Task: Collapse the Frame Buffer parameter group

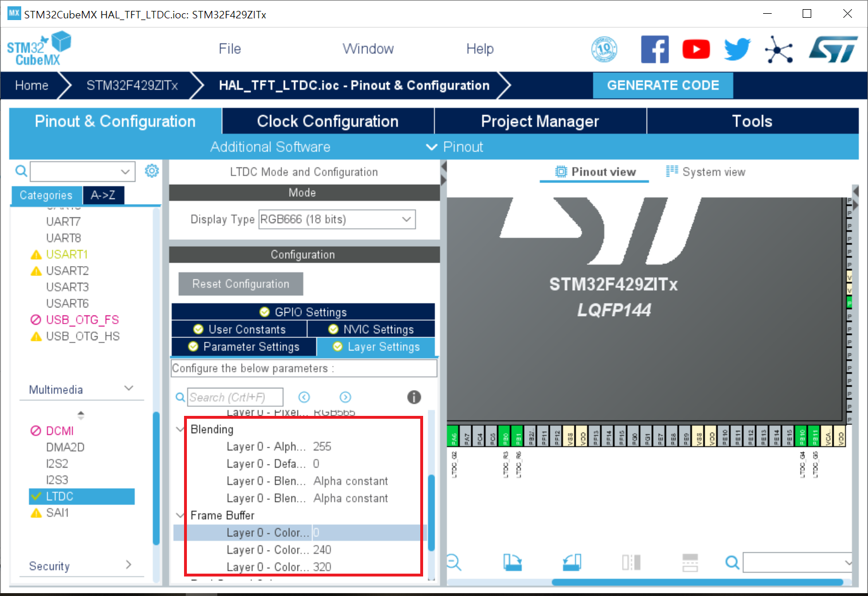Action: click(x=180, y=515)
